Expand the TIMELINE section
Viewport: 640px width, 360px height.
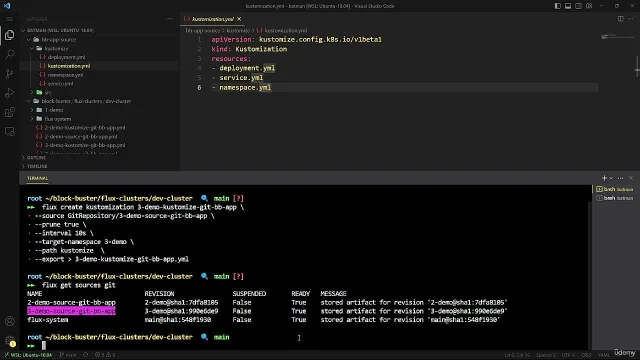tap(37, 167)
